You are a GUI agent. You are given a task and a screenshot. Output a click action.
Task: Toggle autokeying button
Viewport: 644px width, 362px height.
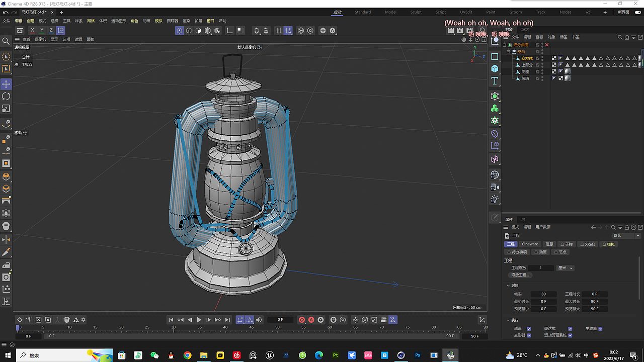pos(311,320)
